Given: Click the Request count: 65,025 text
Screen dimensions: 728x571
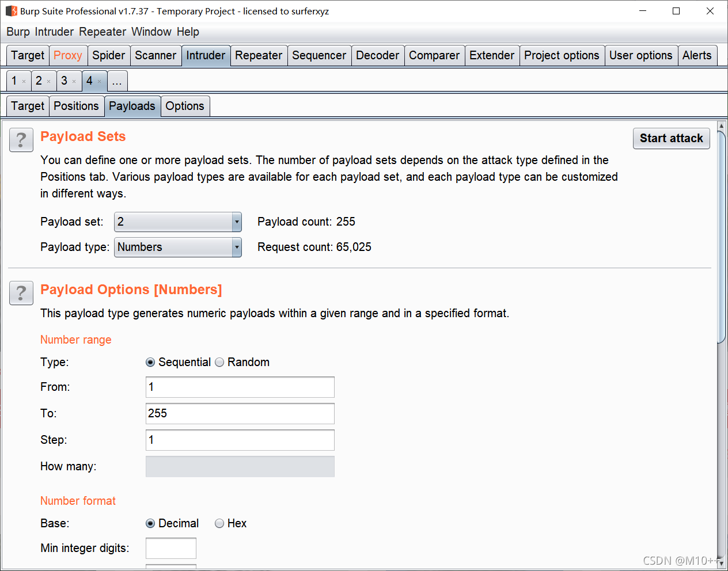Looking at the screenshot, I should point(314,247).
